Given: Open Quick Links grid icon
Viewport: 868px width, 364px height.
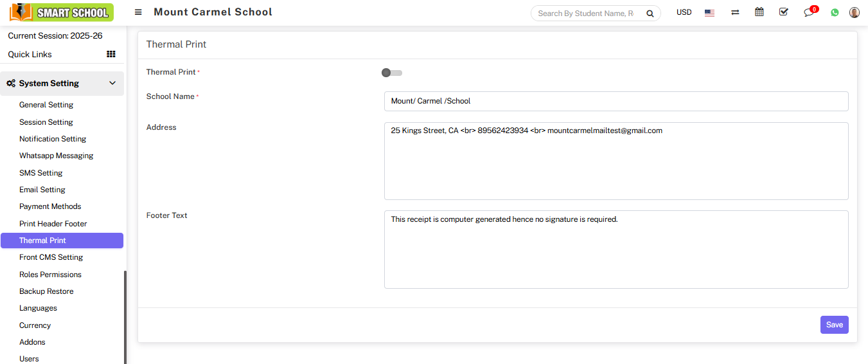Looking at the screenshot, I should (111, 55).
